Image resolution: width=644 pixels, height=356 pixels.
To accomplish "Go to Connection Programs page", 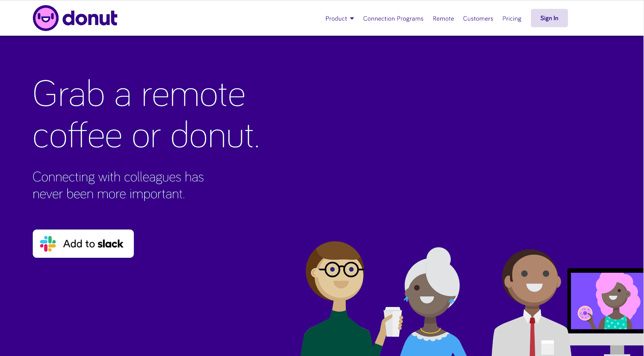I will point(393,19).
